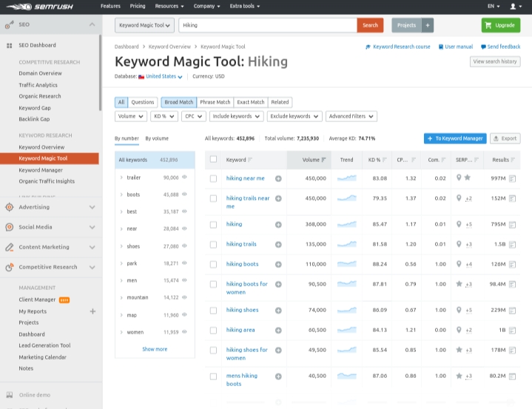Open the user account icon menu
Screen dimensions: 532x409
(516, 6)
